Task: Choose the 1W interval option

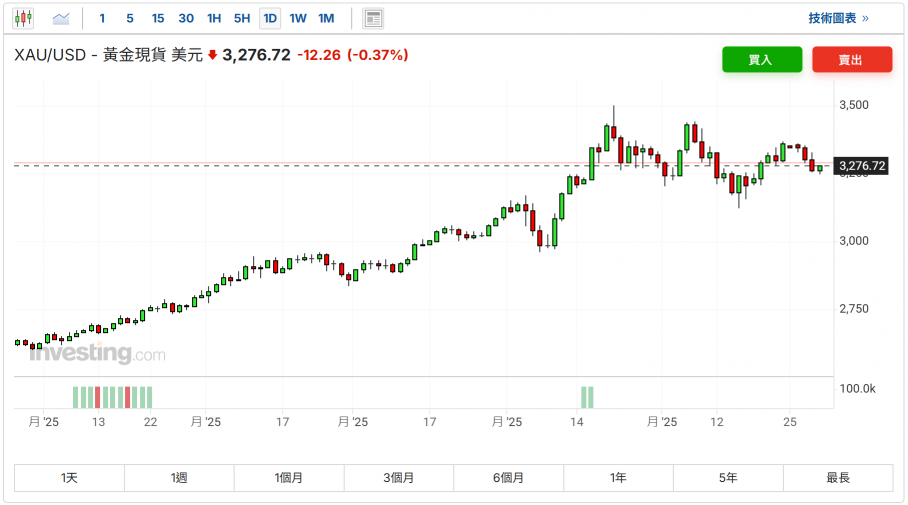Action: pyautogui.click(x=298, y=18)
